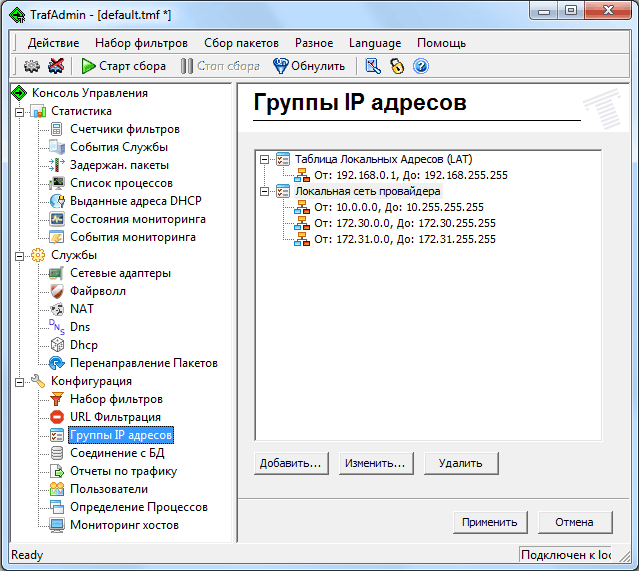The width and height of the screenshot is (639, 571).
Task: Click the Статистика chart icon
Action: click(x=39, y=111)
